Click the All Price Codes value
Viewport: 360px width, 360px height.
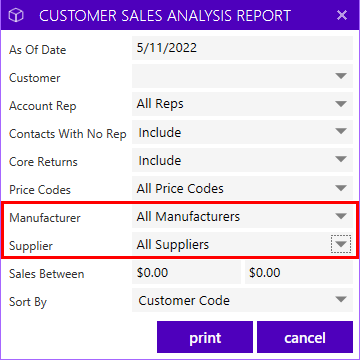tap(180, 189)
